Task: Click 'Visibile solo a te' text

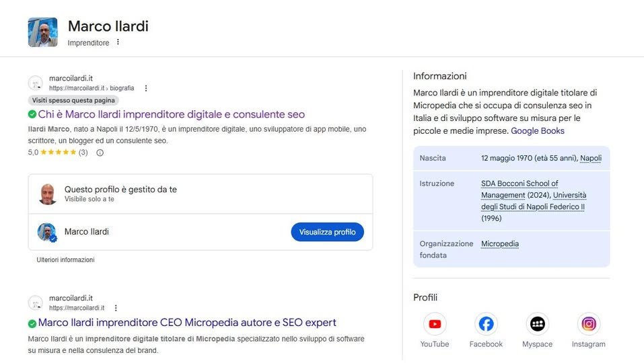Action: click(x=89, y=200)
